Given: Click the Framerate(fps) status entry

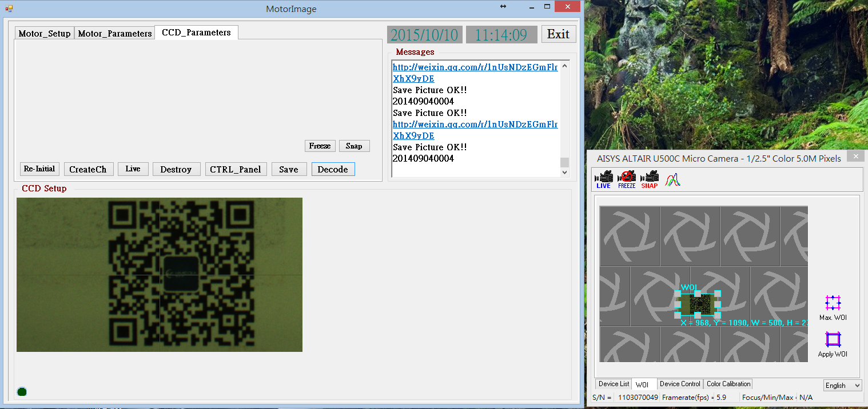Looking at the screenshot, I should [694, 397].
